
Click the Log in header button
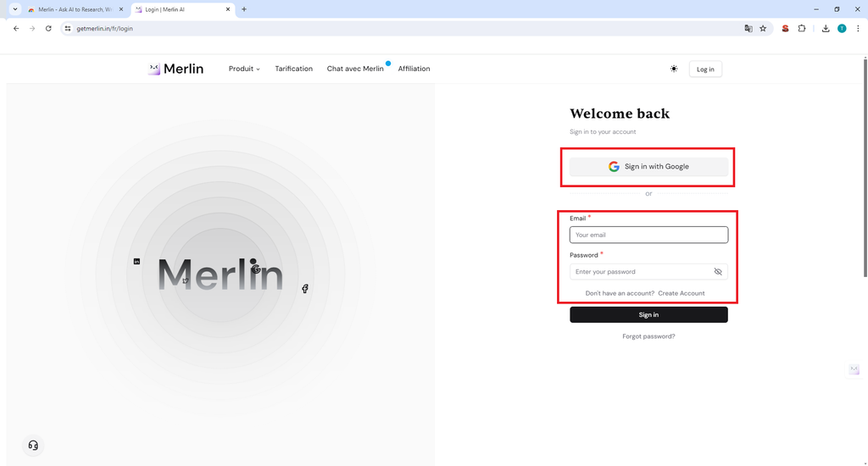tap(705, 69)
